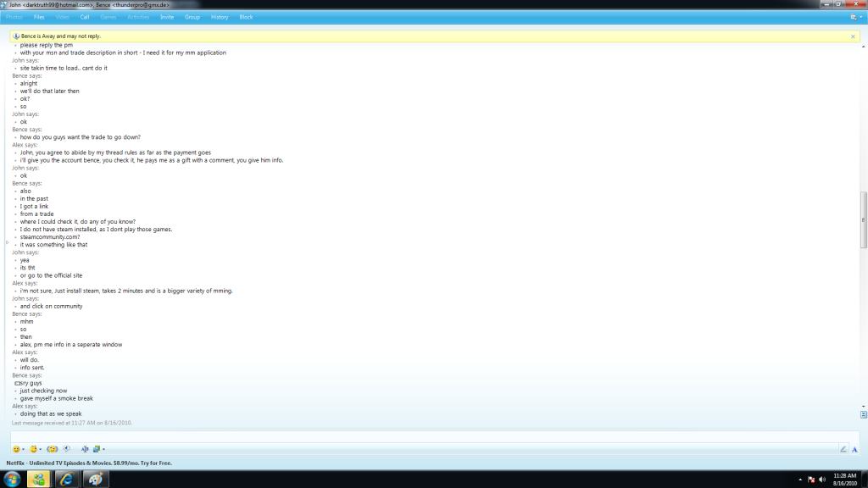Click the 'and click on community' message
The width and height of the screenshot is (868, 488).
click(x=51, y=306)
